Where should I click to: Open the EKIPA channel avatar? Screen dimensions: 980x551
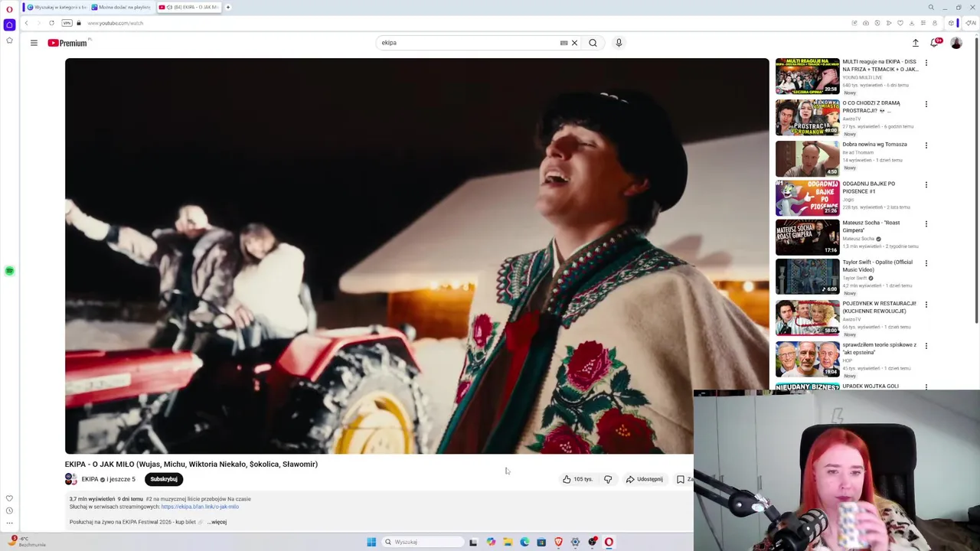coord(70,479)
